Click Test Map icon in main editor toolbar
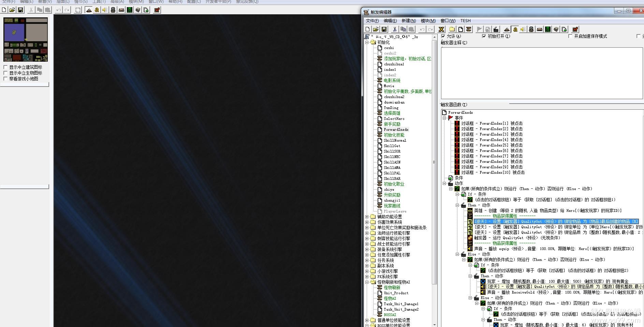The width and height of the screenshot is (644, 327). 157,10
